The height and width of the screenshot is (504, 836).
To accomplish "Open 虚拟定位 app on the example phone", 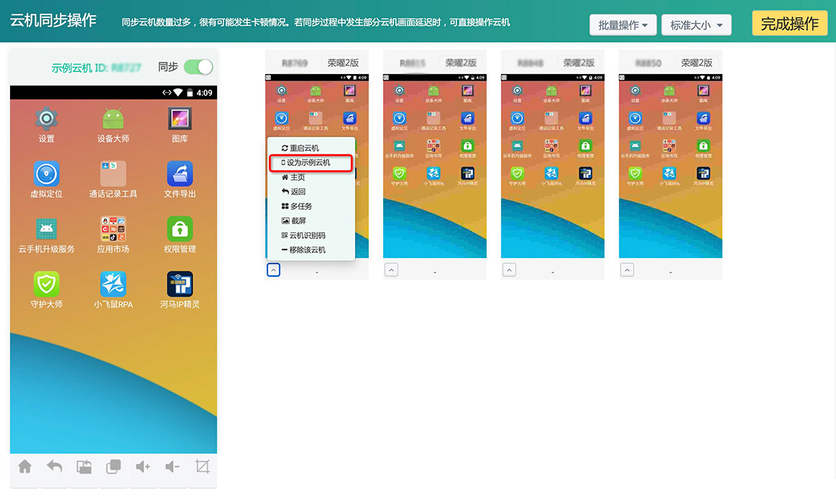I will 47,179.
